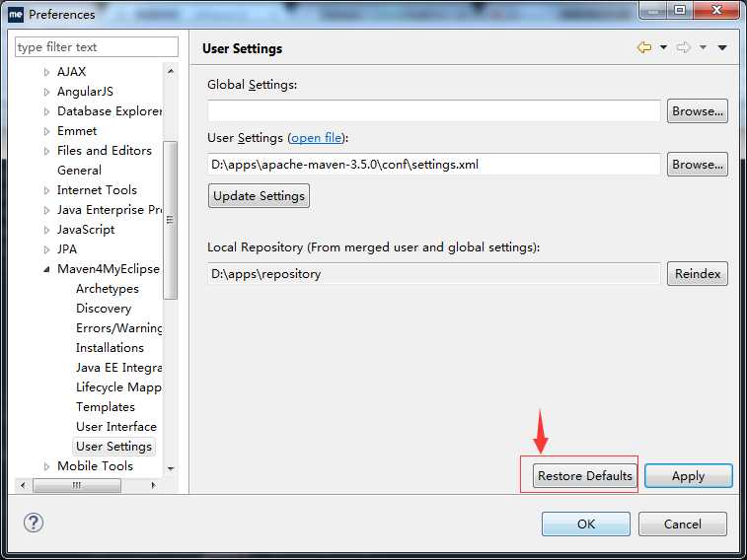Screen dimensions: 747x560
Task: Browse for Global Settings file
Action: point(698,111)
